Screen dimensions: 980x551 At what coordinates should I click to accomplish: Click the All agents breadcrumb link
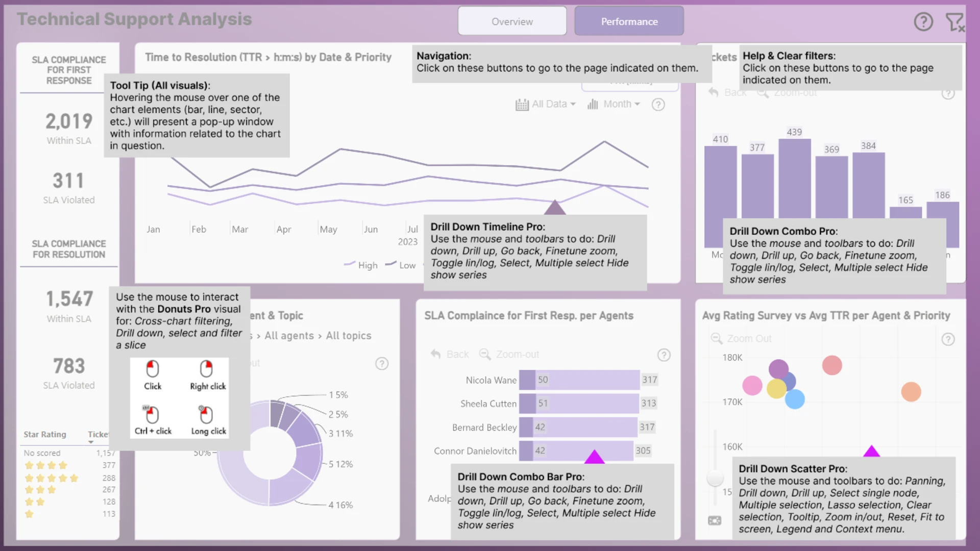[289, 336]
